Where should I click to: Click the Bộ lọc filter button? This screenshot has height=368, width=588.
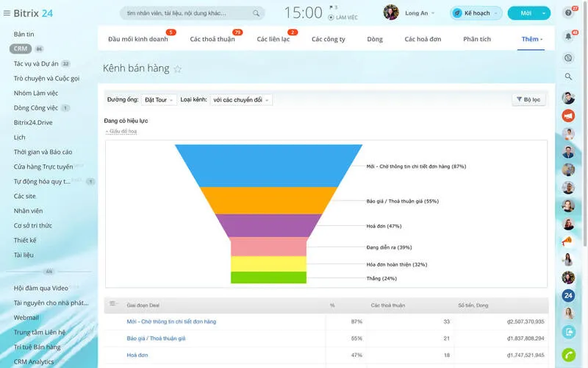528,99
